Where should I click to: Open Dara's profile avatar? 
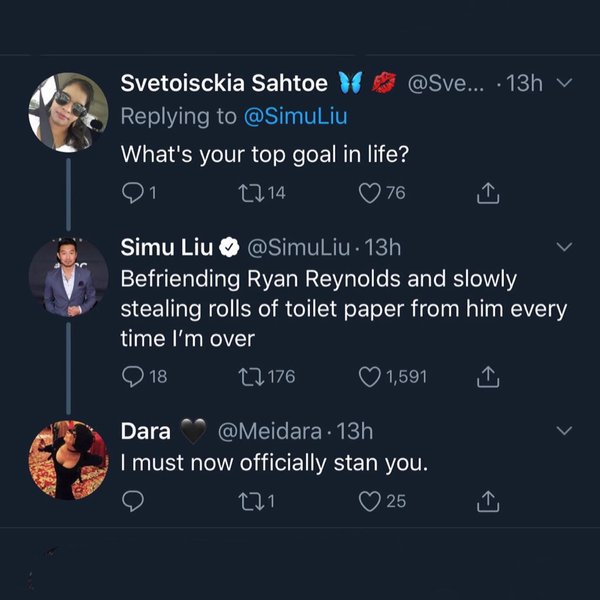click(68, 459)
